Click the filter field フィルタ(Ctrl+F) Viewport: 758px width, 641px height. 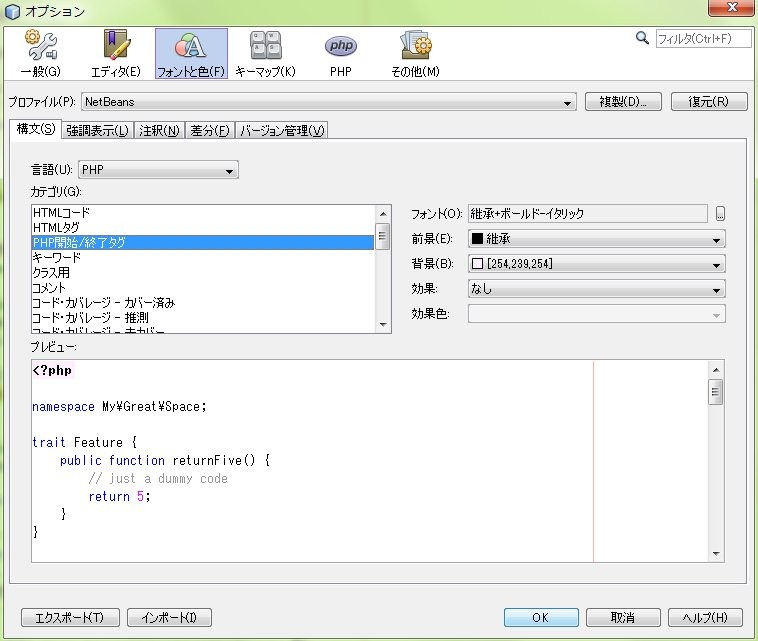(703, 38)
